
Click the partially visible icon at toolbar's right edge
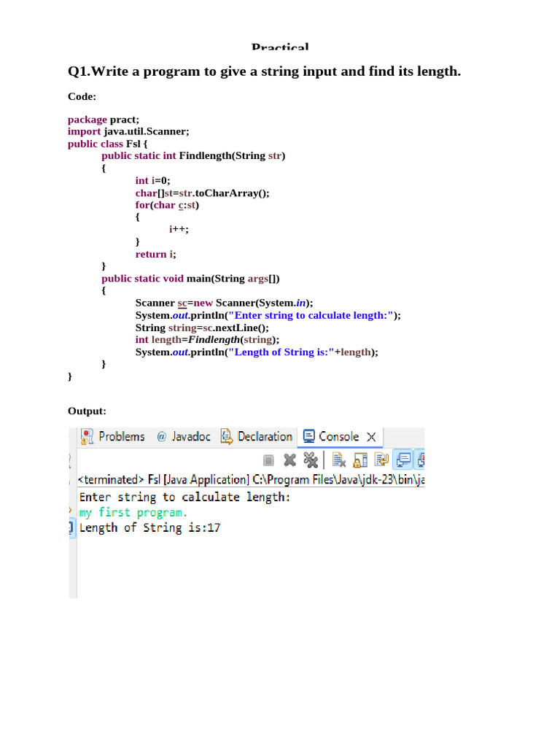pyautogui.click(x=421, y=460)
